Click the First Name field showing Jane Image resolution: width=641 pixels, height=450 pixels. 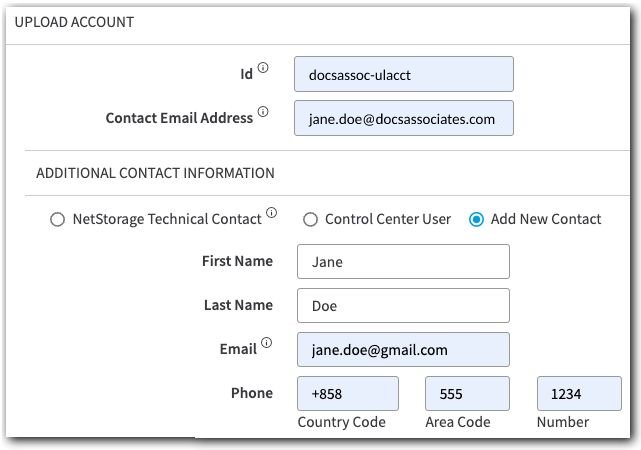[403, 262]
